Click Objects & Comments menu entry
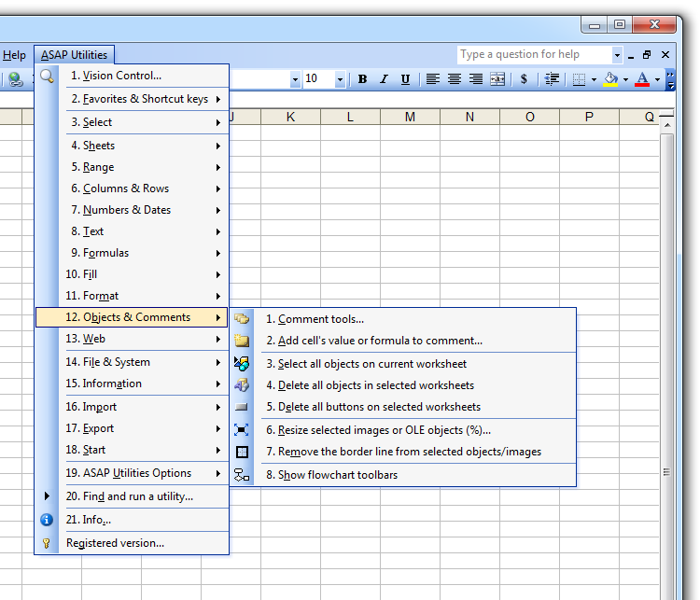This screenshot has width=700, height=600. pyautogui.click(x=132, y=317)
